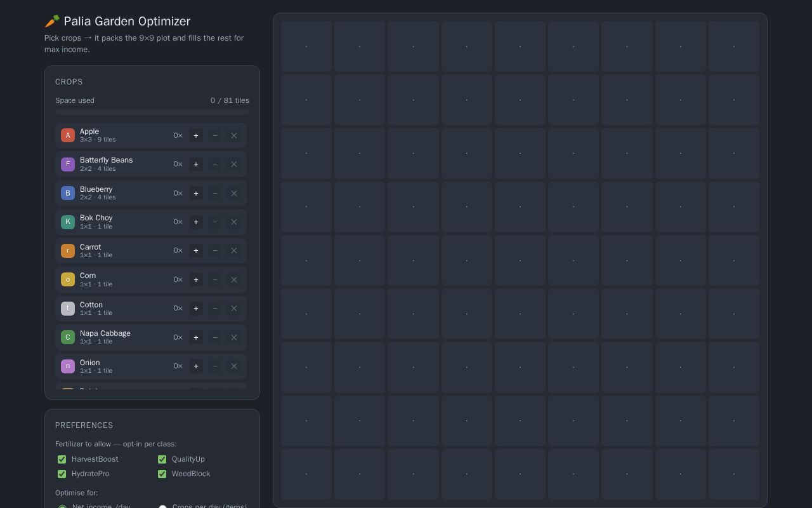Add one Cotton with plus button
This screenshot has height=508, width=812.
click(196, 308)
